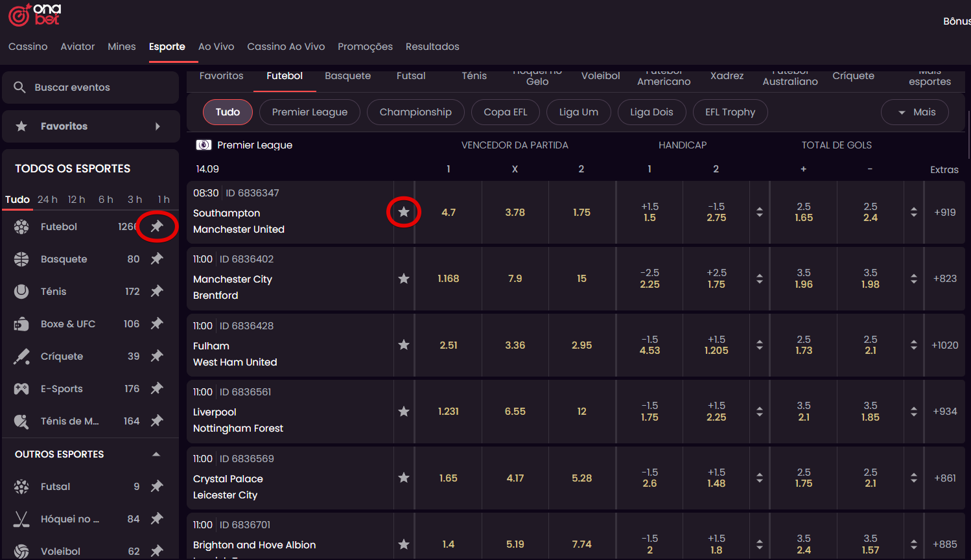The image size is (971, 560).
Task: Open the Mais leagues dropdown
Action: point(915,112)
